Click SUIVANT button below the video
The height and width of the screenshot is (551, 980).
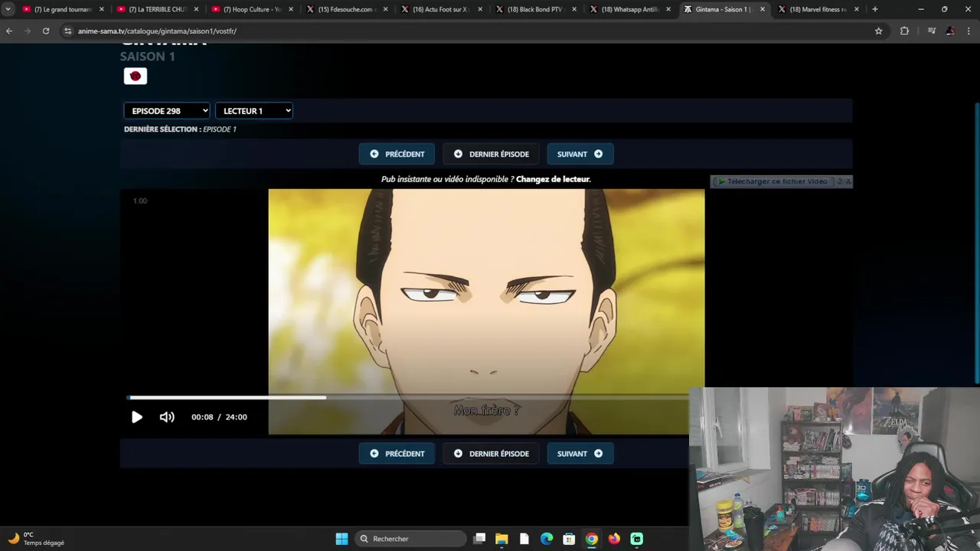point(580,454)
